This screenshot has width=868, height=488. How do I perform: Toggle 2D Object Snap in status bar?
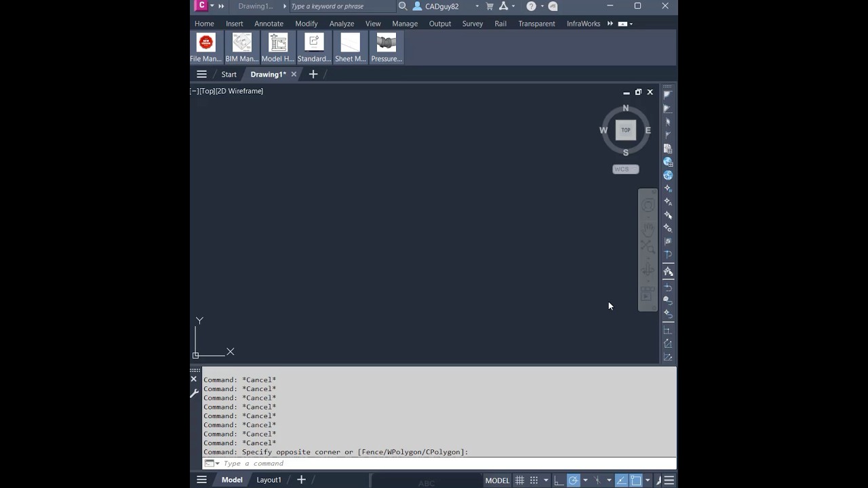[x=636, y=480]
